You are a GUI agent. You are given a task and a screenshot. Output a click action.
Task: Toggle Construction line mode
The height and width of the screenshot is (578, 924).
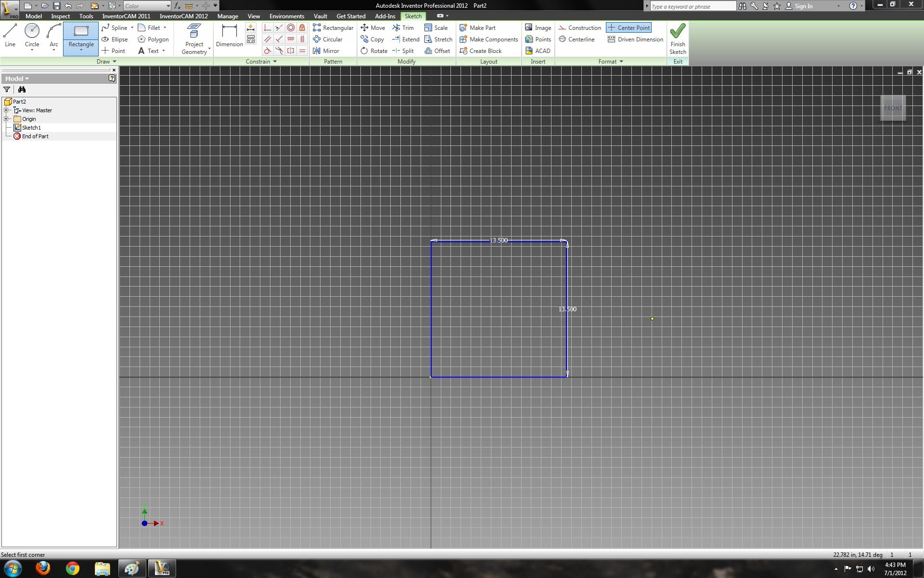coord(579,27)
